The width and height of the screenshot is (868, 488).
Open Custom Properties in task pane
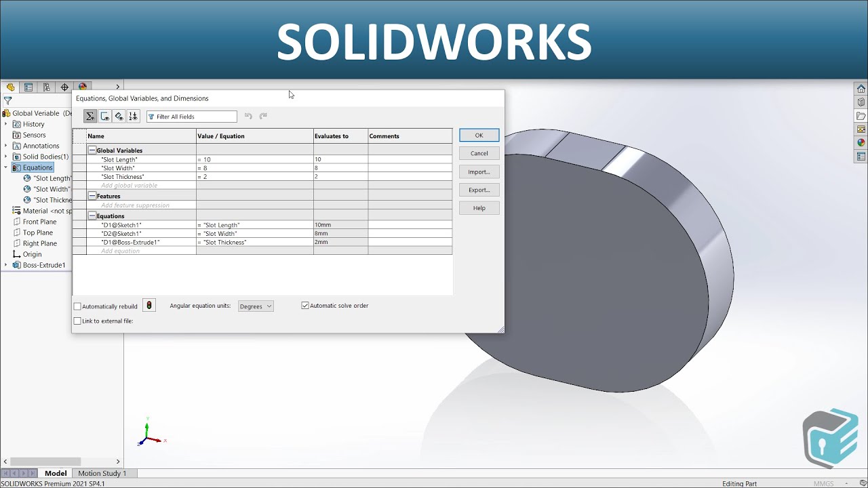[861, 157]
